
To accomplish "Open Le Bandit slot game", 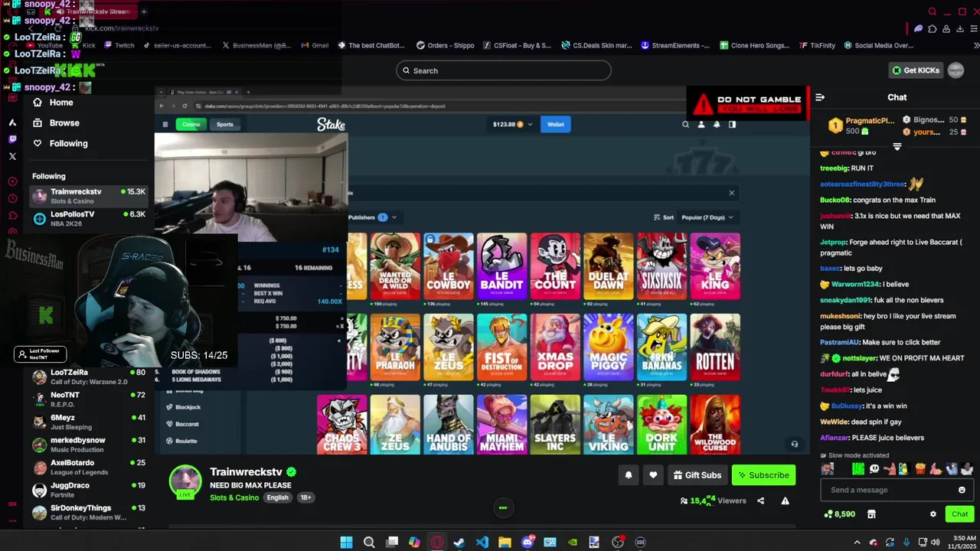I will (x=501, y=266).
